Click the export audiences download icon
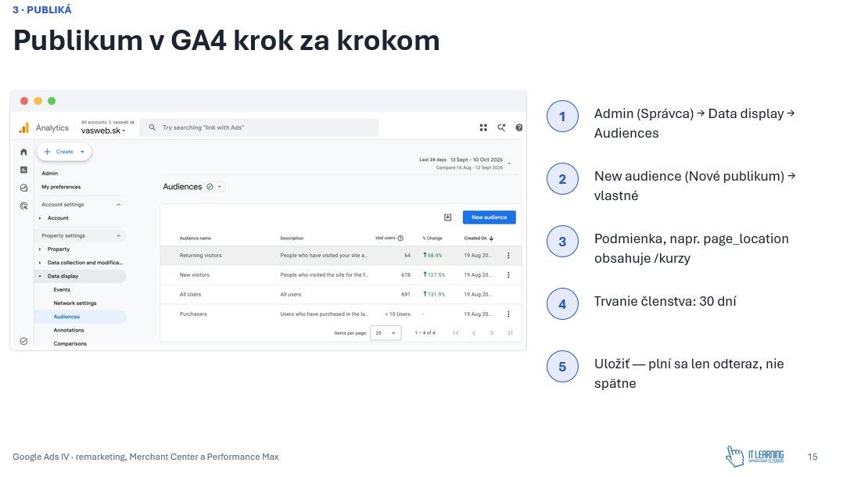This screenshot has height=477, width=868. click(x=448, y=217)
